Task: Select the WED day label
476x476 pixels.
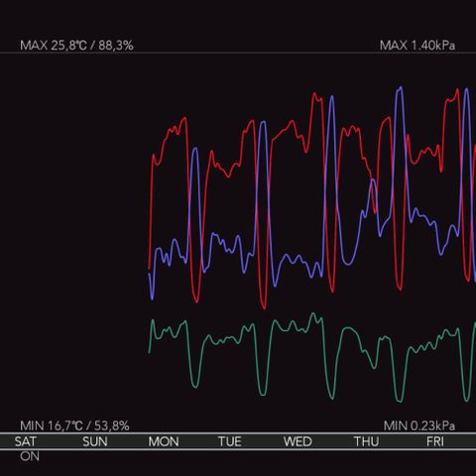Action: (297, 441)
